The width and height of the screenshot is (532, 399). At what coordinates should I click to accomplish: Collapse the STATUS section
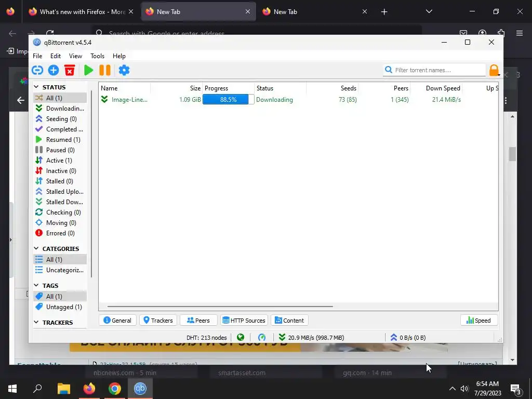[36, 87]
